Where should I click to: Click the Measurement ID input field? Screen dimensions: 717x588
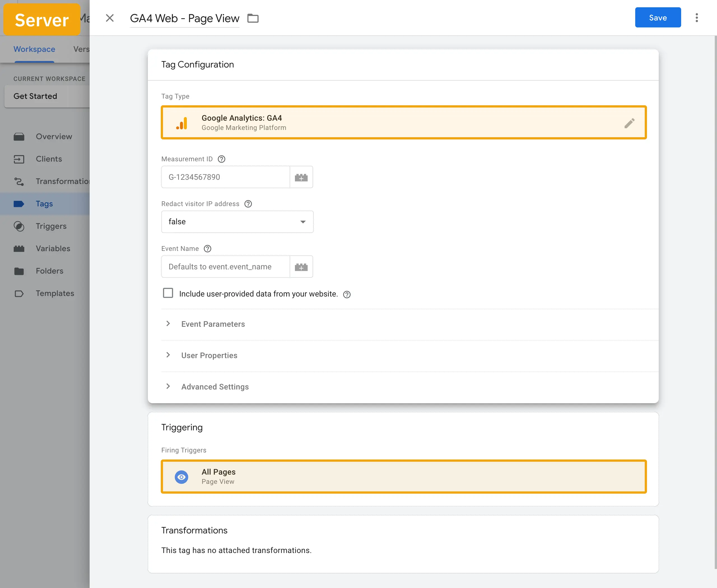coord(226,177)
